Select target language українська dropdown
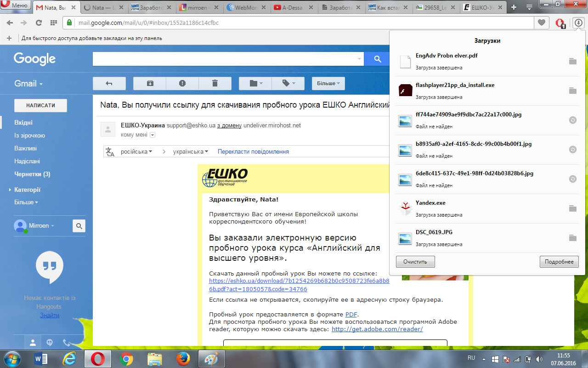Image resolution: width=588 pixels, height=368 pixels. coord(191,152)
